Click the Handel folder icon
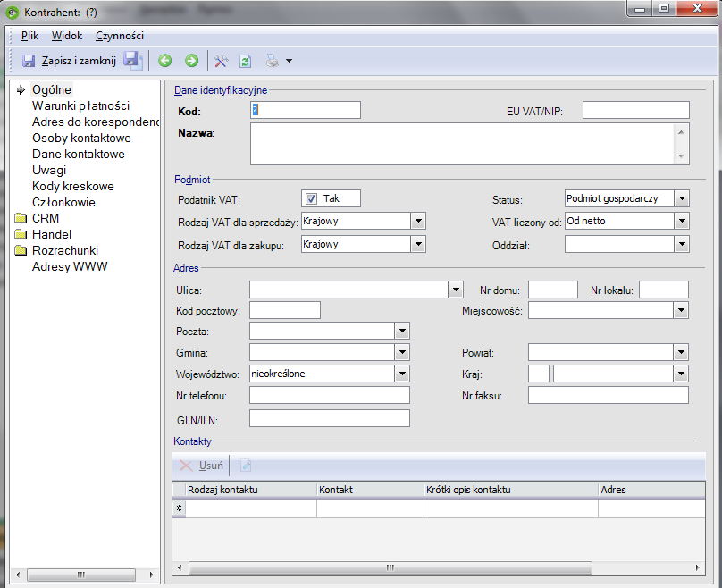 tap(21, 234)
